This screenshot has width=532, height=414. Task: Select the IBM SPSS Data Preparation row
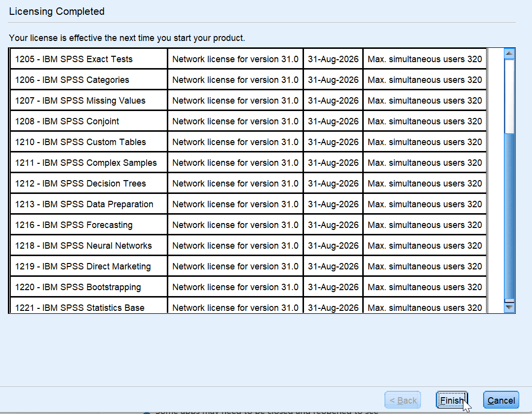point(88,204)
